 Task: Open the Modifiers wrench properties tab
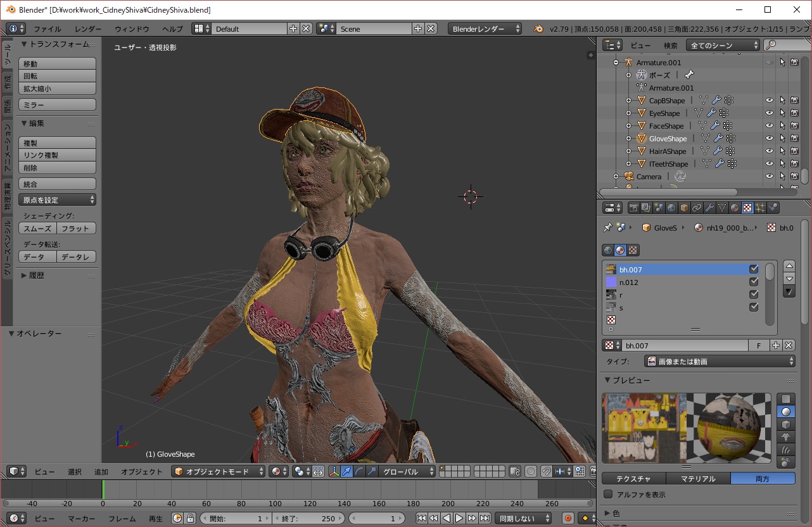pyautogui.click(x=709, y=208)
